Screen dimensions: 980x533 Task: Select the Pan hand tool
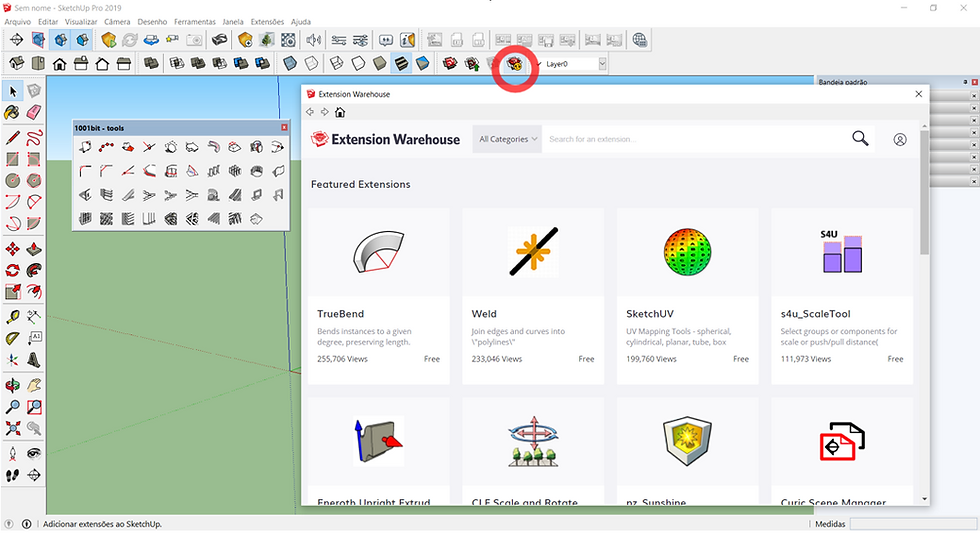coord(34,386)
